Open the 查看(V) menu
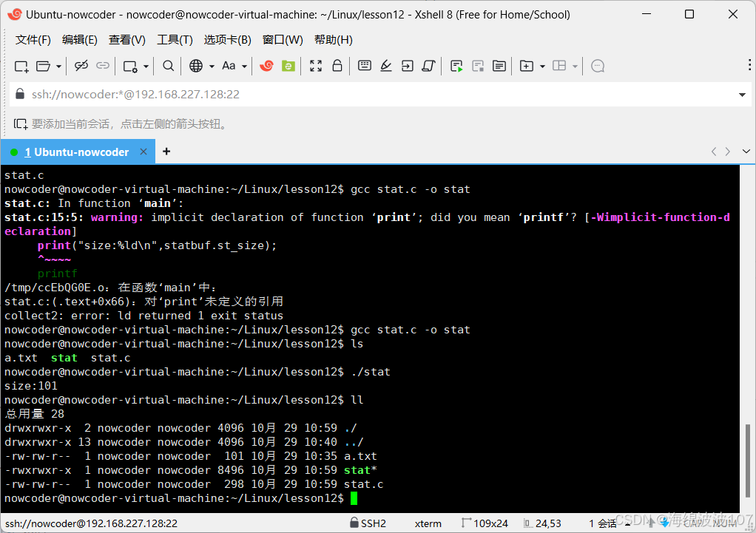 pos(126,39)
